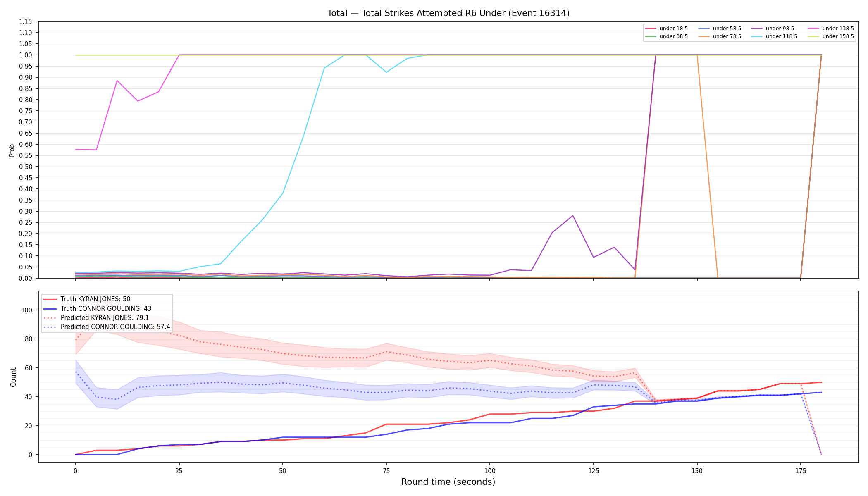
Task: Click the x-axis tick label 75
Action: coord(386,471)
